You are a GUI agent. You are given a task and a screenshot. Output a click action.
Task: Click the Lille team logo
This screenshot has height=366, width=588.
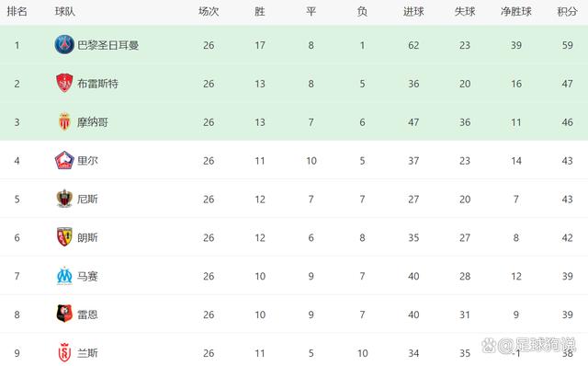click(64, 160)
